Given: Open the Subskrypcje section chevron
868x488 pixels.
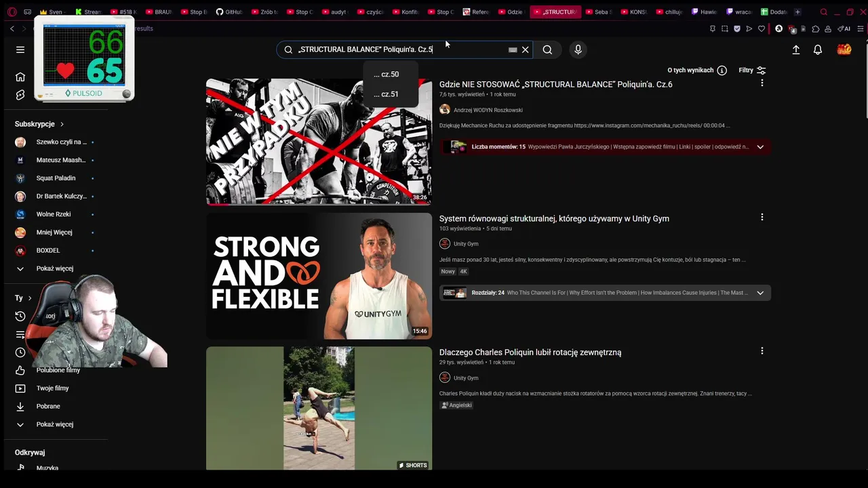Looking at the screenshot, I should pyautogui.click(x=62, y=124).
